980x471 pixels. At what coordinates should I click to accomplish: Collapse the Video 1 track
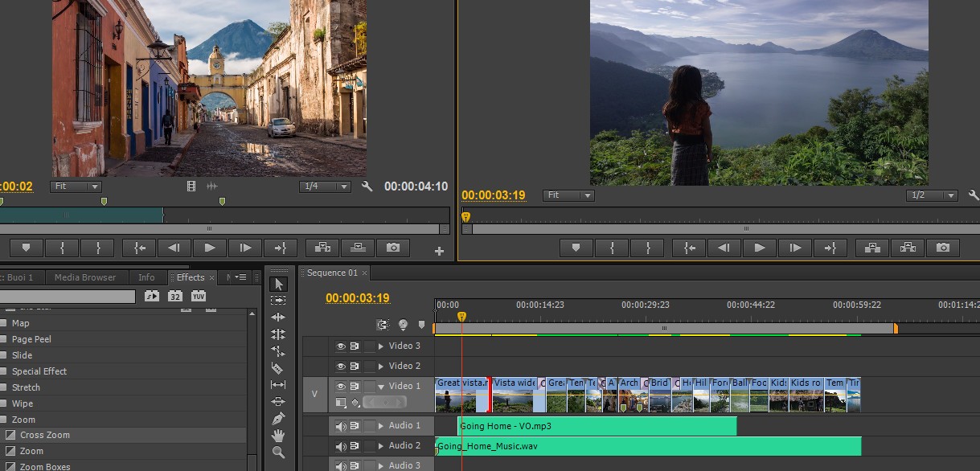click(x=381, y=387)
